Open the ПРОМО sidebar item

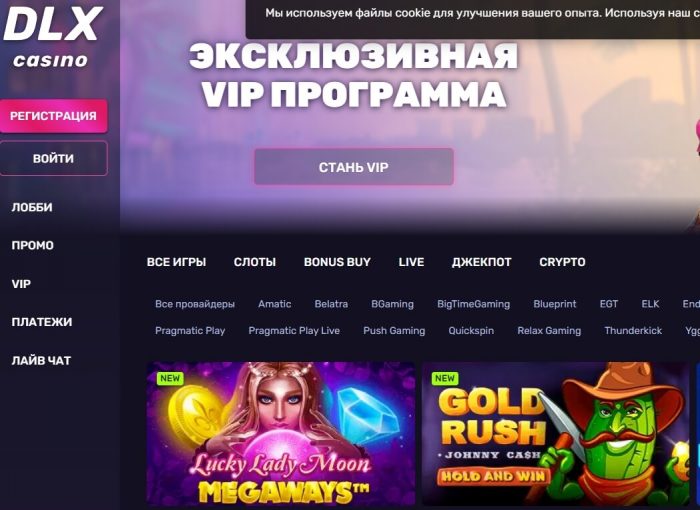pyautogui.click(x=33, y=245)
